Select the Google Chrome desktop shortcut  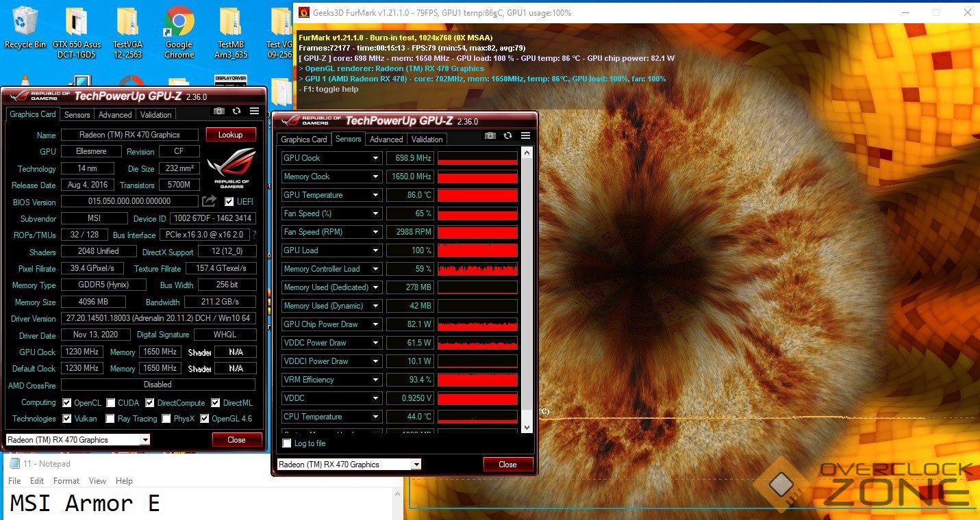coord(179,31)
